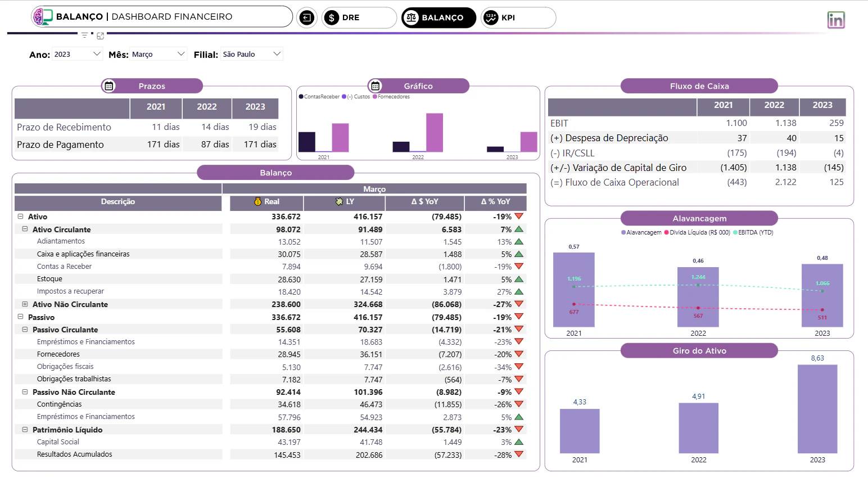
Task: Click the coin icon in the Real column header
Action: point(258,201)
